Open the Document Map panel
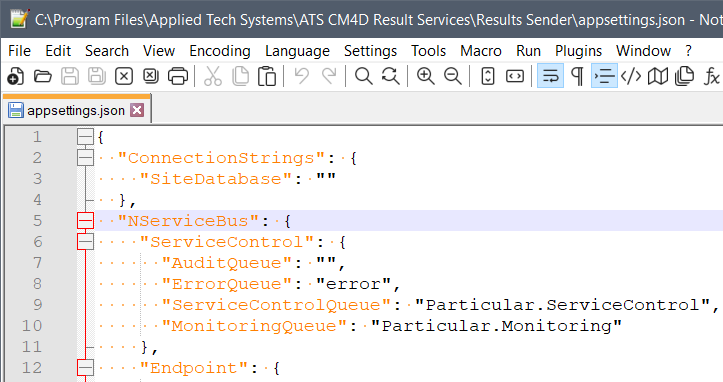Image resolution: width=723 pixels, height=382 pixels. 658,76
